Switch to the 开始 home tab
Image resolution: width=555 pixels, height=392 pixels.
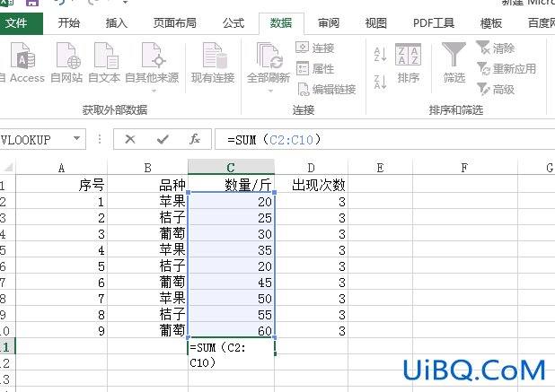(69, 23)
